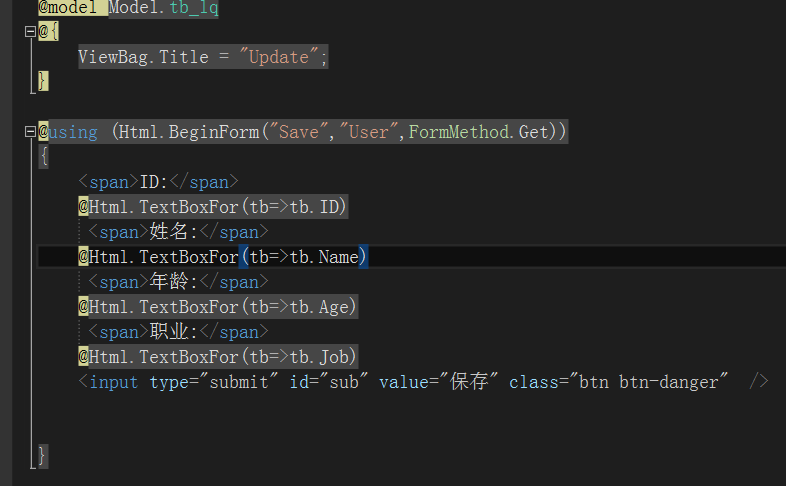Click the closing brace of using block
This screenshot has height=486, width=786.
click(x=43, y=457)
